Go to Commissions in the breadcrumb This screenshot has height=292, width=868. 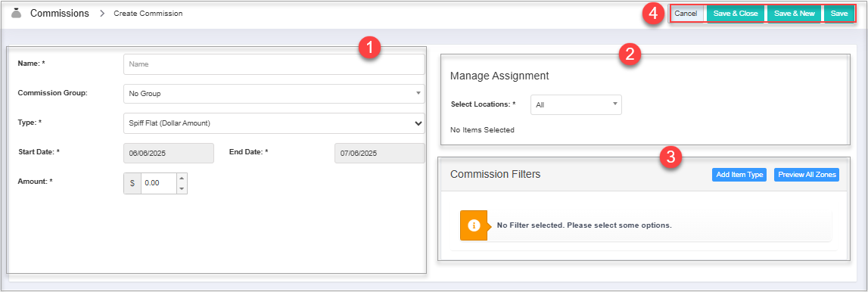60,14
